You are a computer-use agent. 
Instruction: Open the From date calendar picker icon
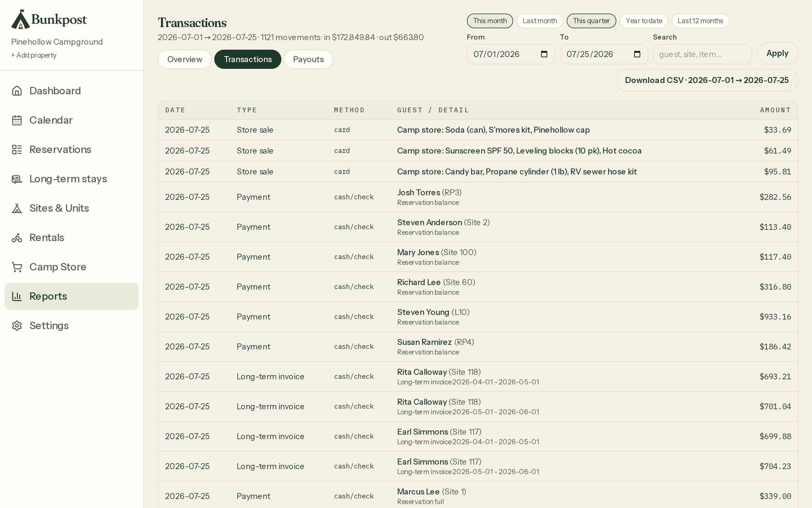pyautogui.click(x=544, y=54)
